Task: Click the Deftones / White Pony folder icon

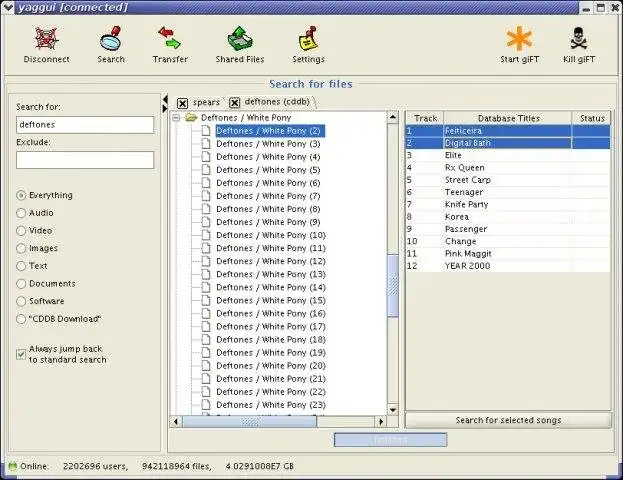Action: pyautogui.click(x=192, y=118)
